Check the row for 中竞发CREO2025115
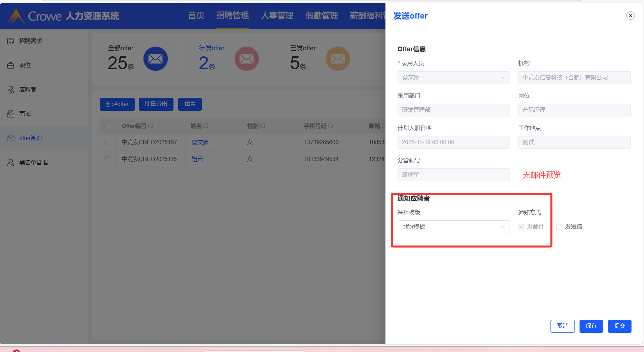 click(x=108, y=159)
